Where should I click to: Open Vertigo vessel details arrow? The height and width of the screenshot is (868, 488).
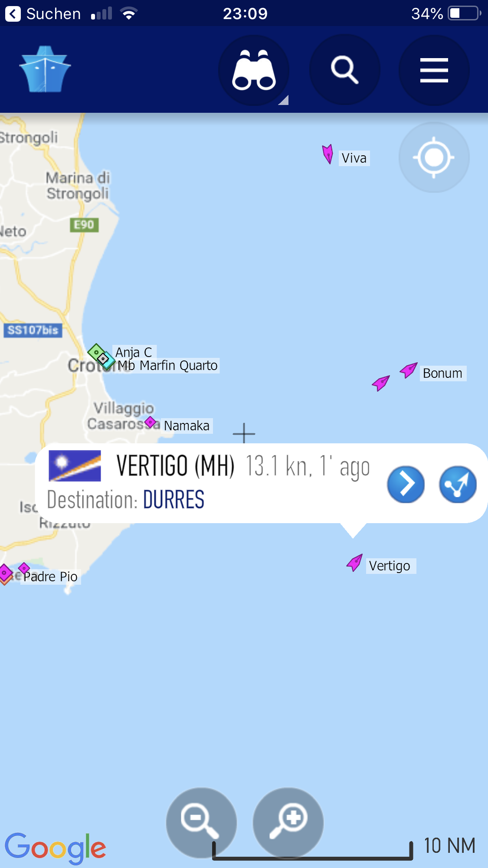coord(406,484)
